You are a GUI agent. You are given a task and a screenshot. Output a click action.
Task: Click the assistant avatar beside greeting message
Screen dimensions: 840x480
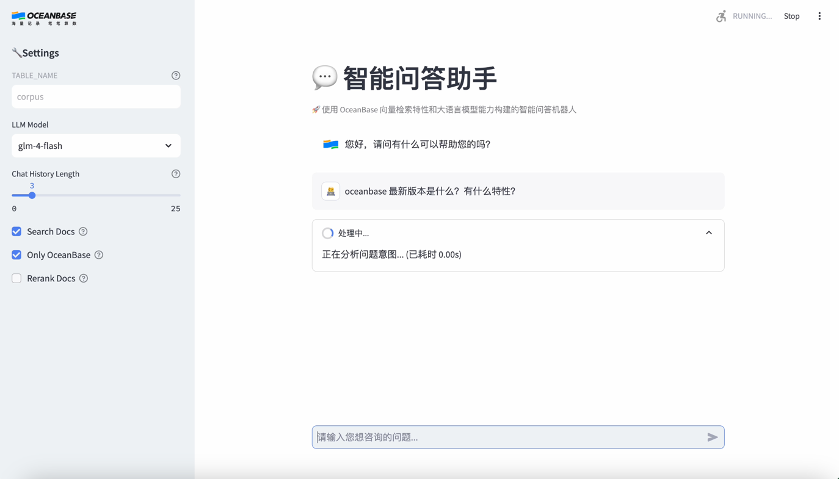(331, 144)
